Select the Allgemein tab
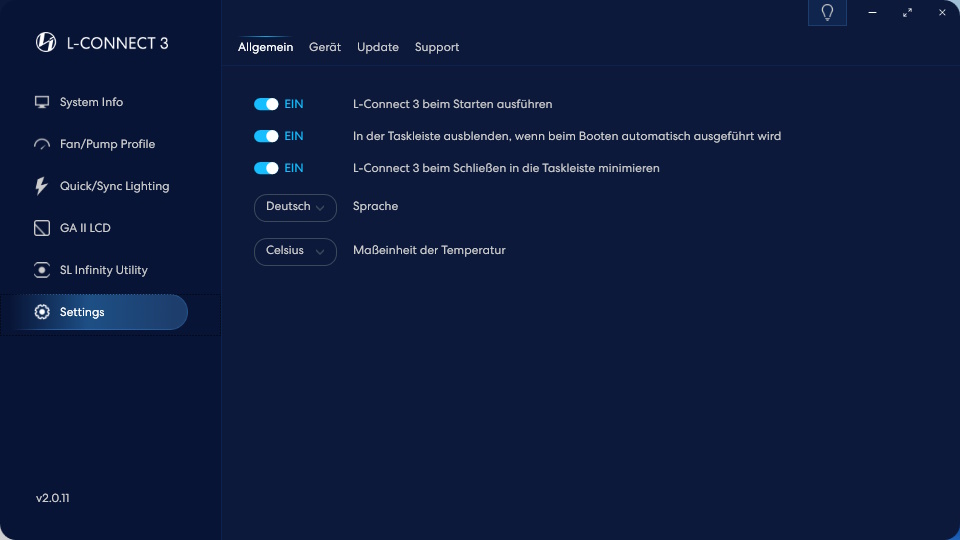The image size is (960, 540). (x=265, y=47)
